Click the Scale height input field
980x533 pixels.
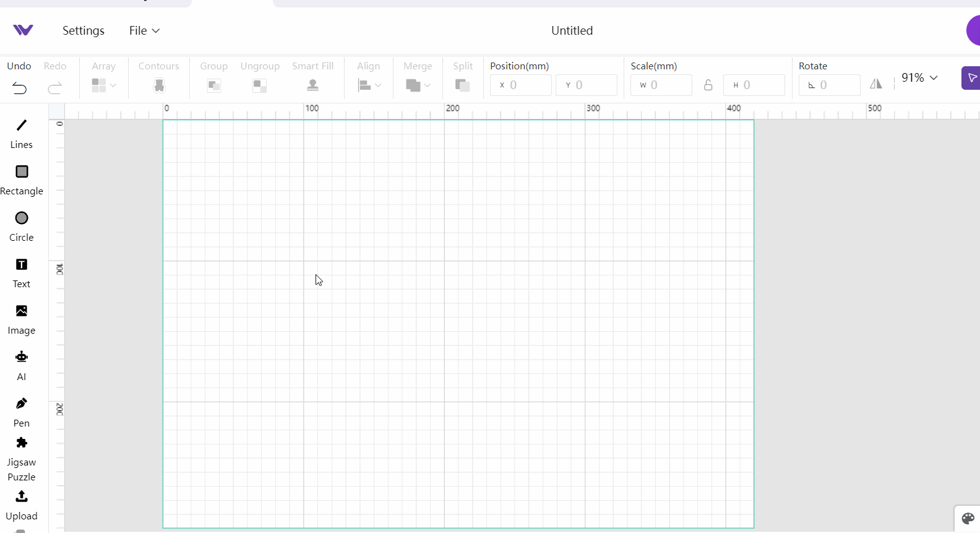click(x=754, y=85)
